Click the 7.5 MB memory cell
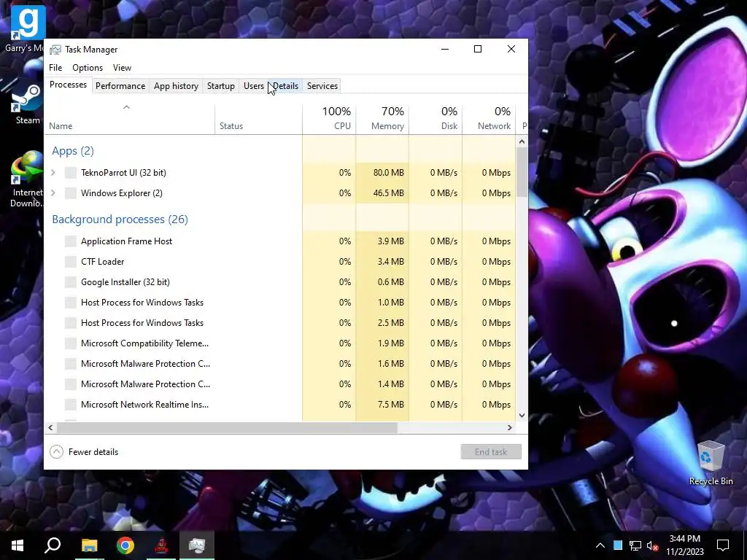 [382, 405]
